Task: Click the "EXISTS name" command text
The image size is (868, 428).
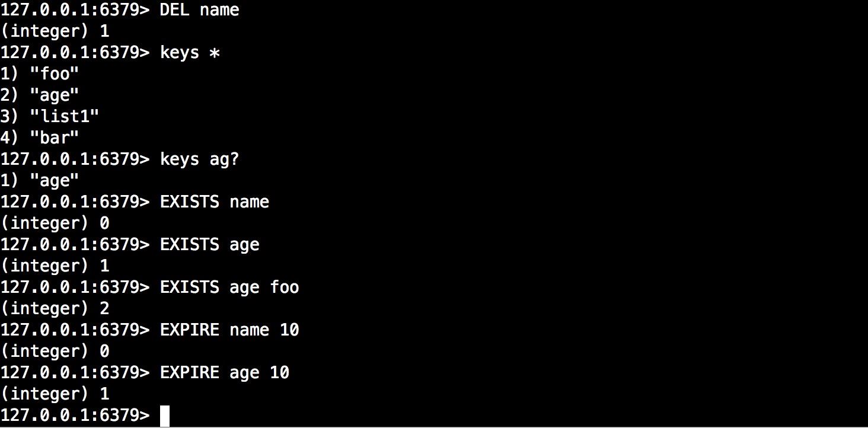Action: (x=215, y=202)
